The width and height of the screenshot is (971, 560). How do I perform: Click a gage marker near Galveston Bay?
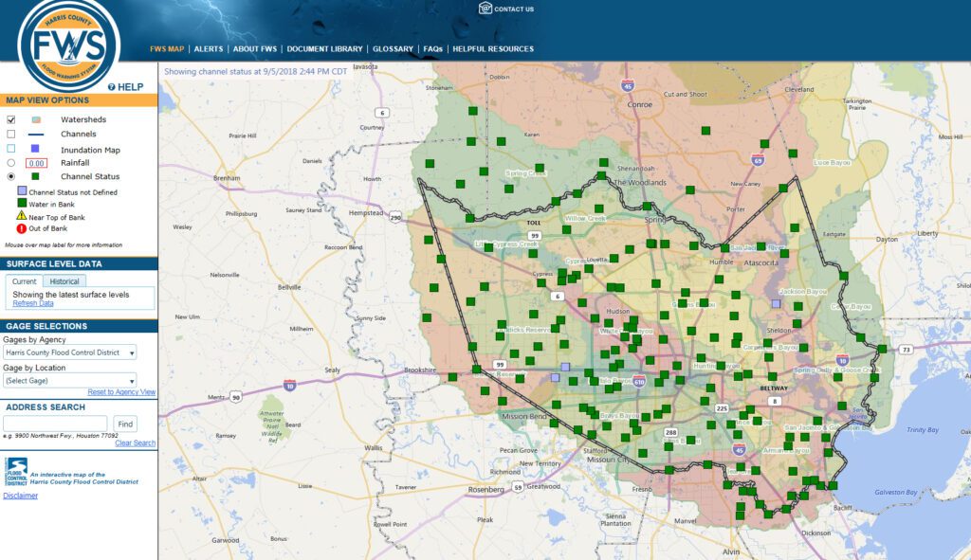coord(833,486)
